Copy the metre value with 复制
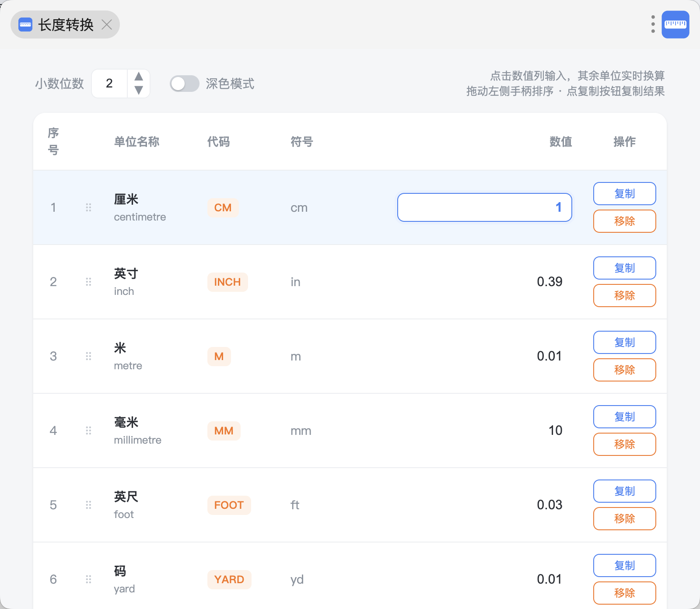 click(x=624, y=342)
